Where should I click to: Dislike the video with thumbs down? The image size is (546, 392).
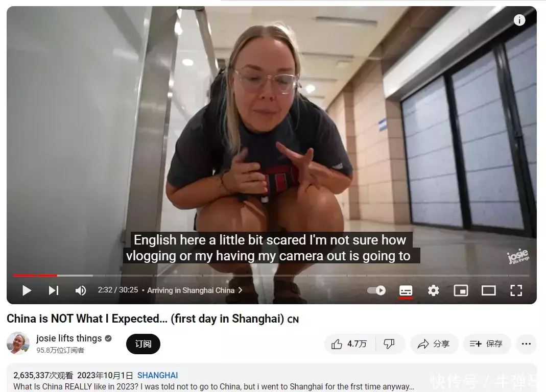(x=389, y=344)
